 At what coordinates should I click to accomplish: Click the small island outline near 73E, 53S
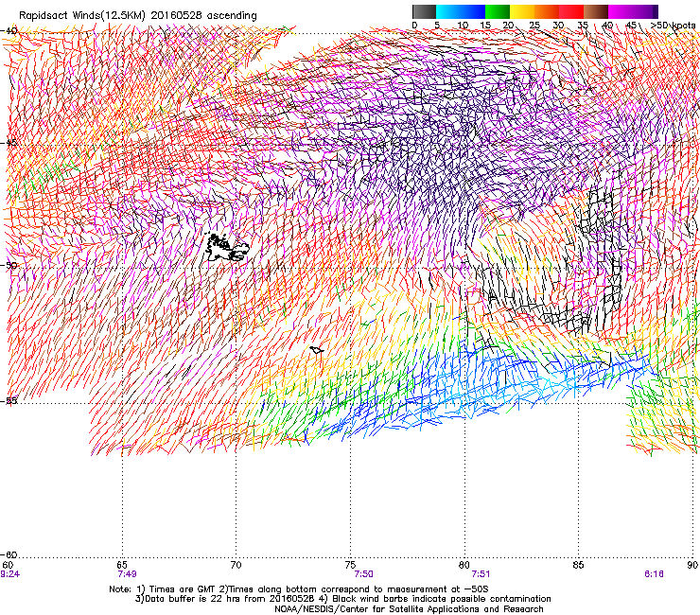coord(317,350)
